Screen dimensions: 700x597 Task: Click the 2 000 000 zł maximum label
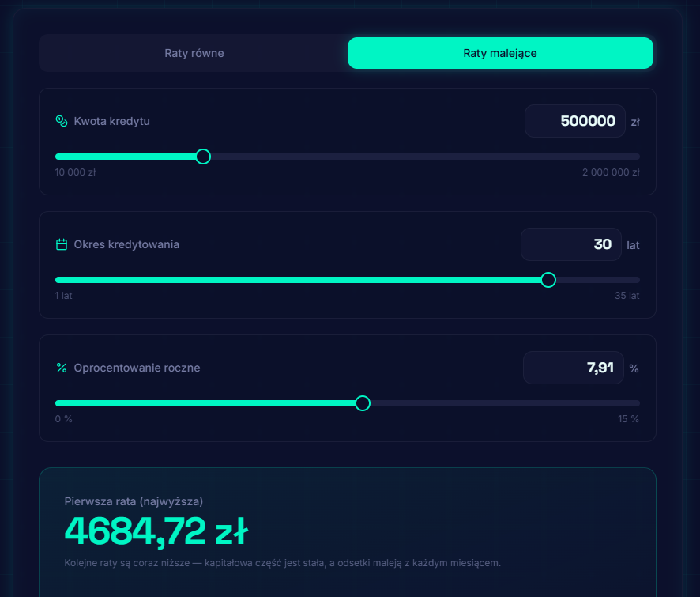[611, 172]
